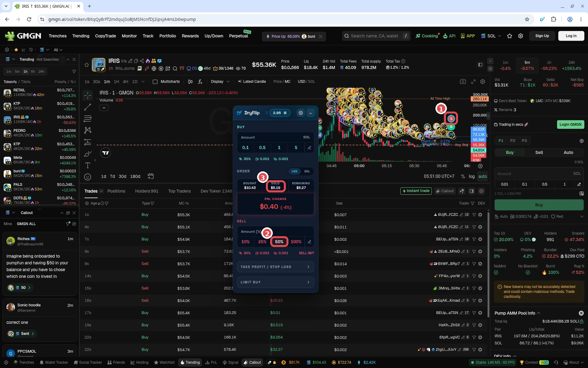
Task: Click the Log In button
Action: tap(571, 36)
